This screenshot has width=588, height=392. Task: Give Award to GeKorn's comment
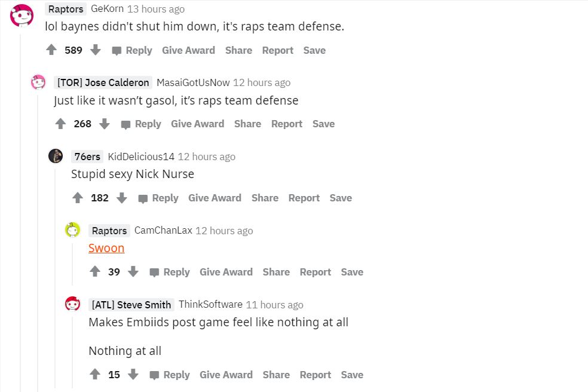coord(188,50)
